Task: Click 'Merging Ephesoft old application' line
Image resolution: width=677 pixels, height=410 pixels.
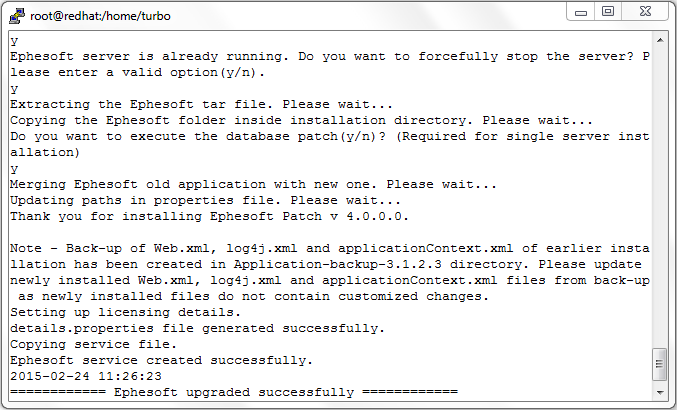Action: tap(253, 184)
